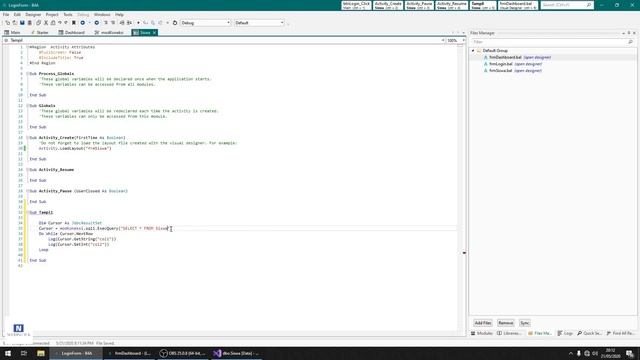Collapse the Sub Tampil code block
Image resolution: width=640 pixels, height=360 pixels.
click(27, 213)
